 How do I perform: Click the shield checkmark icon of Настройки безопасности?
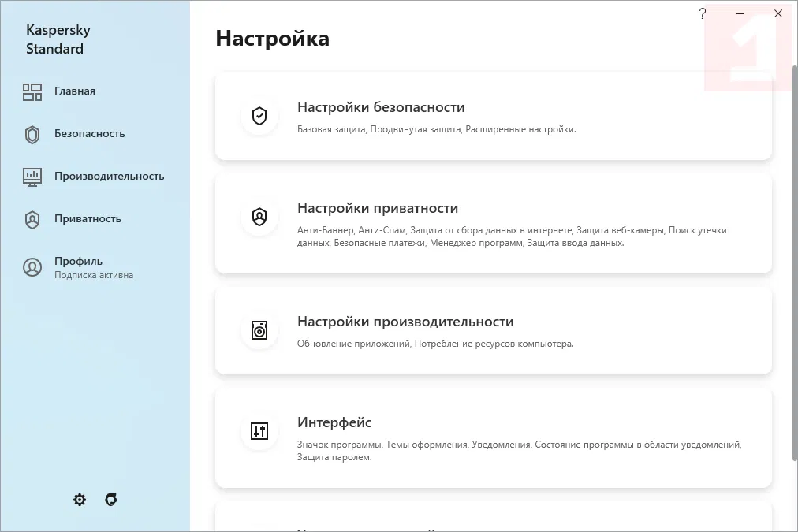point(259,116)
